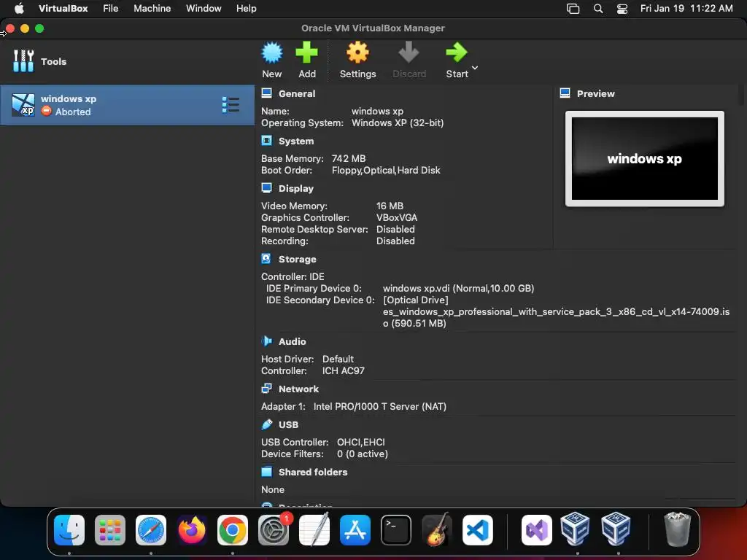
Task: Click the Optical Drive ISO file name
Action: pyautogui.click(x=556, y=318)
